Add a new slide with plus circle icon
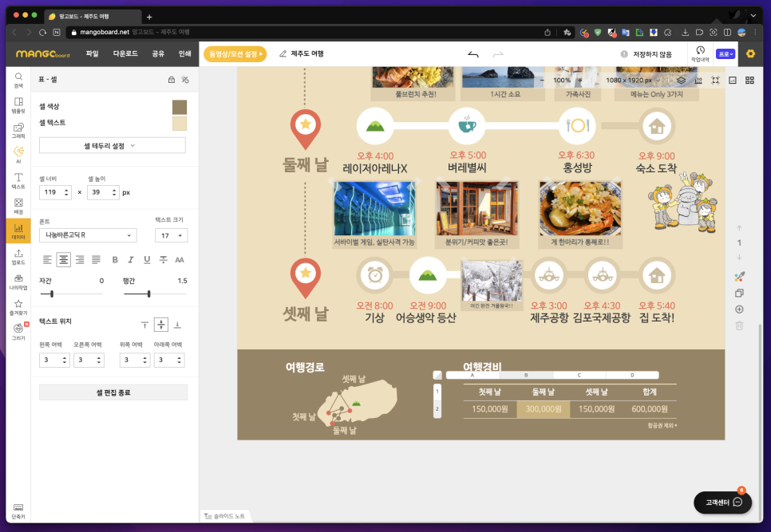The width and height of the screenshot is (771, 532). click(x=739, y=309)
